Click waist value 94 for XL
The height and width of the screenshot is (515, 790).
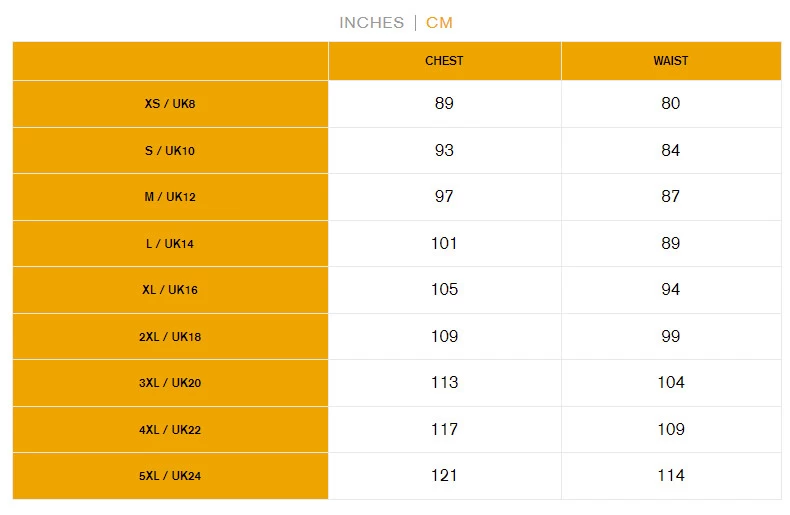click(670, 290)
